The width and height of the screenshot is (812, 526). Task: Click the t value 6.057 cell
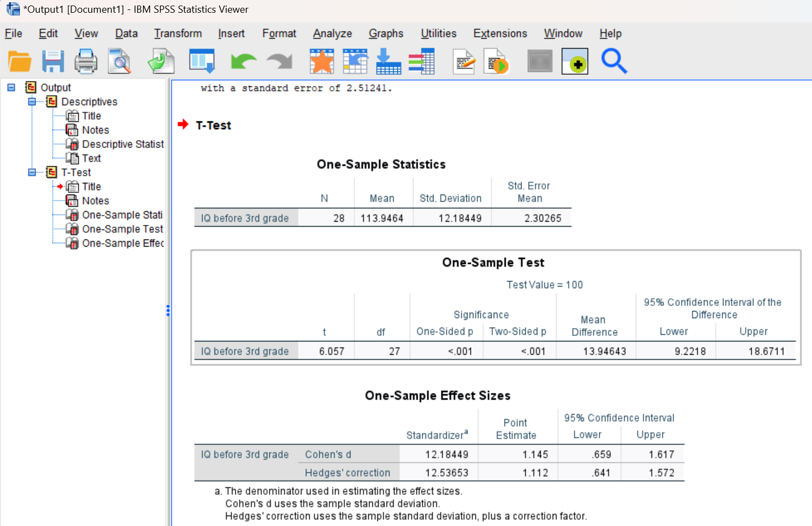coord(331,351)
